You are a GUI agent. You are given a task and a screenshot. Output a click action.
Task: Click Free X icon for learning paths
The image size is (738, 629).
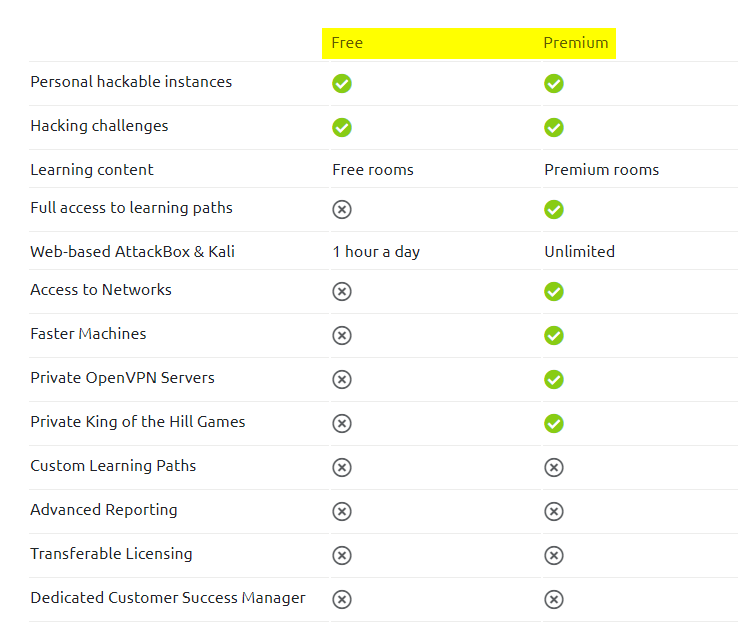(x=342, y=209)
